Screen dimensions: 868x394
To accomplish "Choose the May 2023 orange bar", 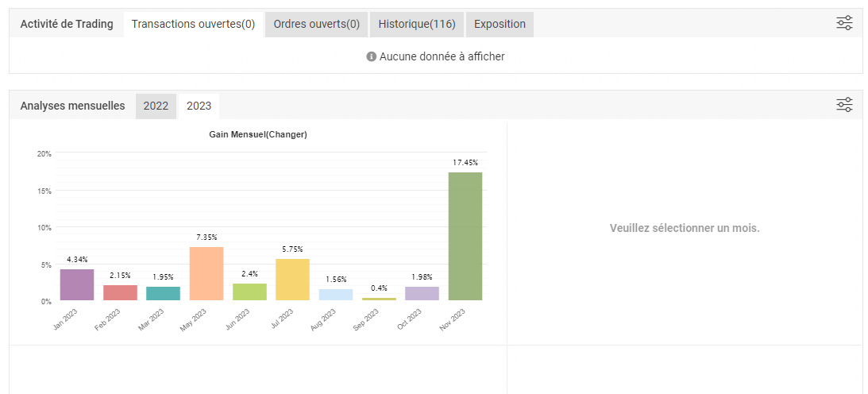I will pos(206,273).
